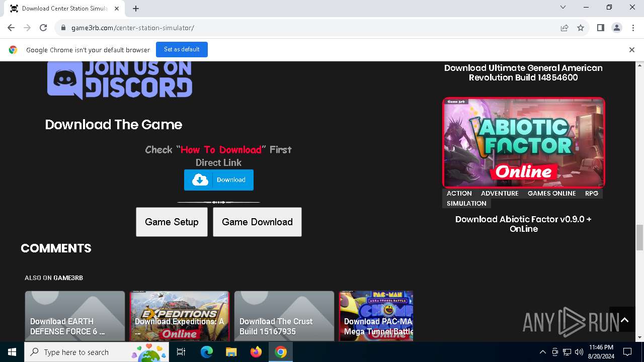
Task: Open The Crust Build 15167935 card
Action: 284,316
